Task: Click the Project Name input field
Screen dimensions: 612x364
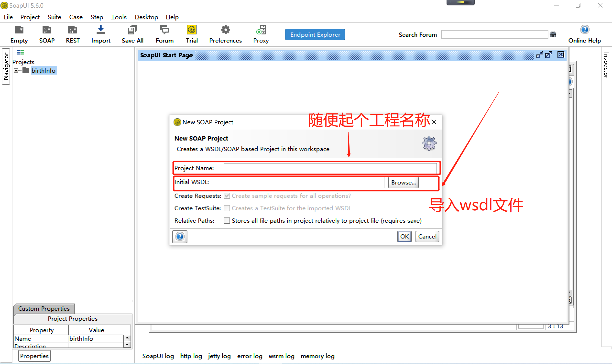Action: [330, 168]
